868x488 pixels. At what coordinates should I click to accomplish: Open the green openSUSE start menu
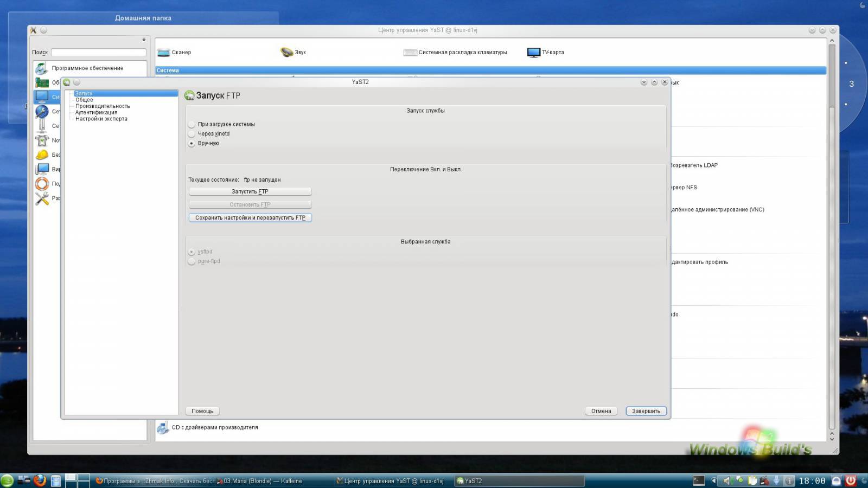pos(7,480)
